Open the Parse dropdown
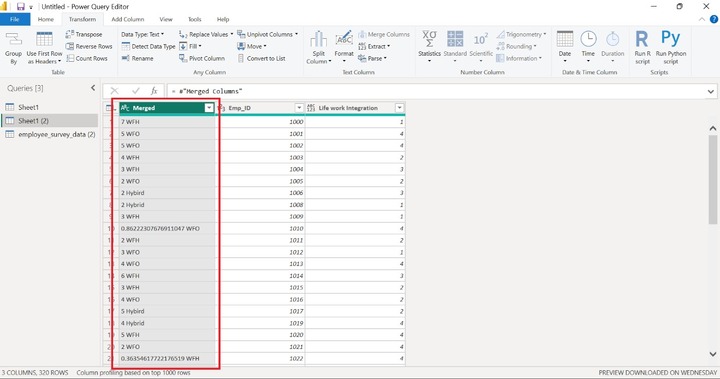Image resolution: width=720 pixels, height=379 pixels. [x=372, y=58]
